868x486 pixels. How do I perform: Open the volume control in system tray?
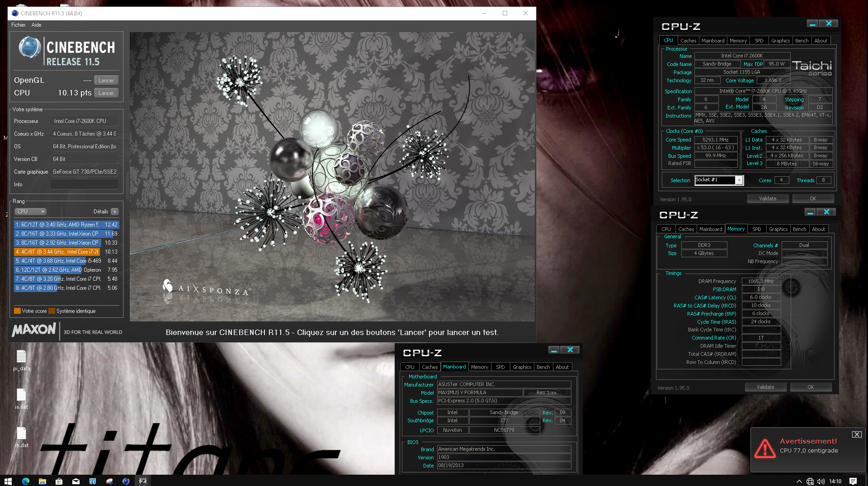(821, 481)
